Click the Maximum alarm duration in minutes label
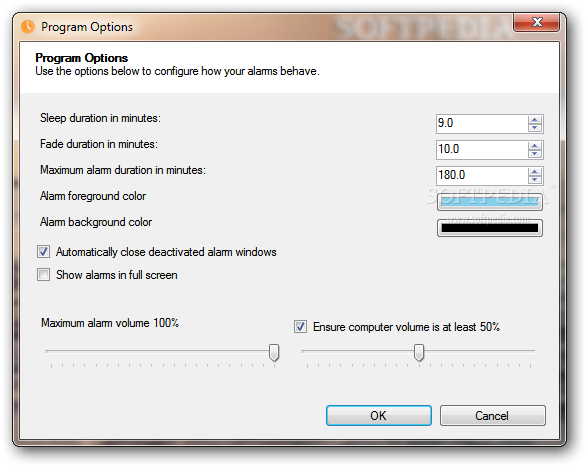 pos(123,170)
